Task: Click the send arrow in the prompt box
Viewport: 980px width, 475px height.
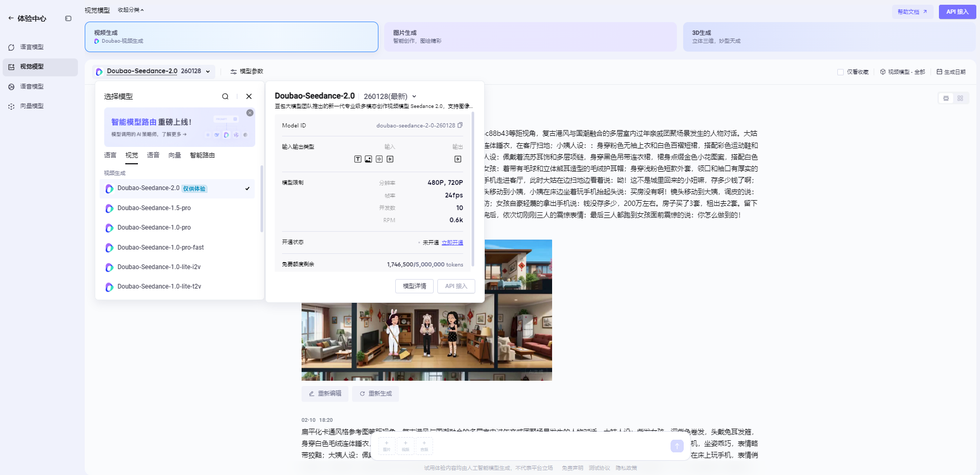Action: (x=676, y=446)
